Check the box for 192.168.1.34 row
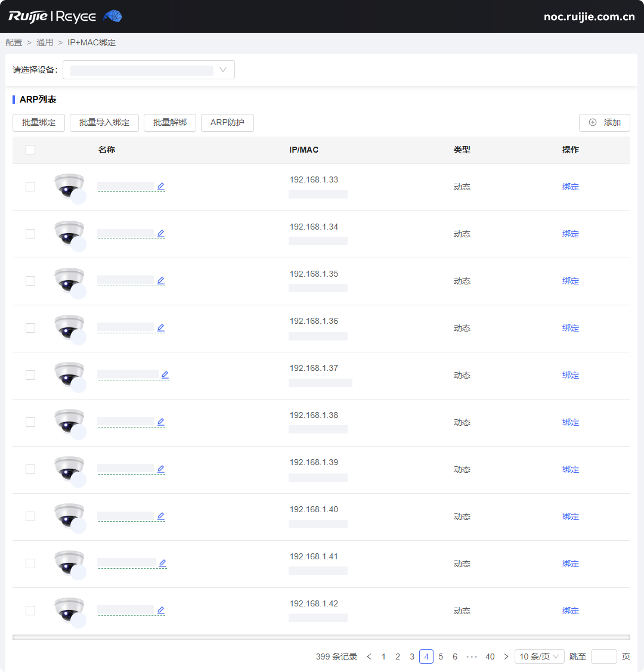The height and width of the screenshot is (672, 644). click(x=30, y=234)
